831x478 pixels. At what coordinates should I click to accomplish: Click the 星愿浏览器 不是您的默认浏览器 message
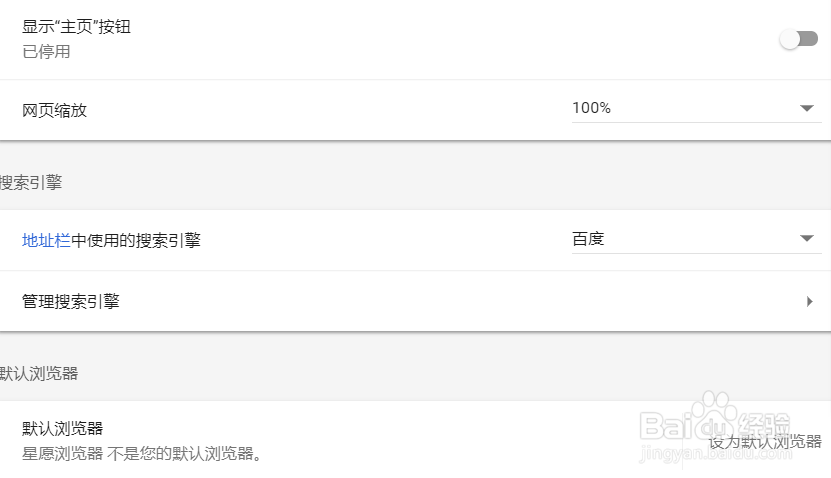(x=142, y=454)
